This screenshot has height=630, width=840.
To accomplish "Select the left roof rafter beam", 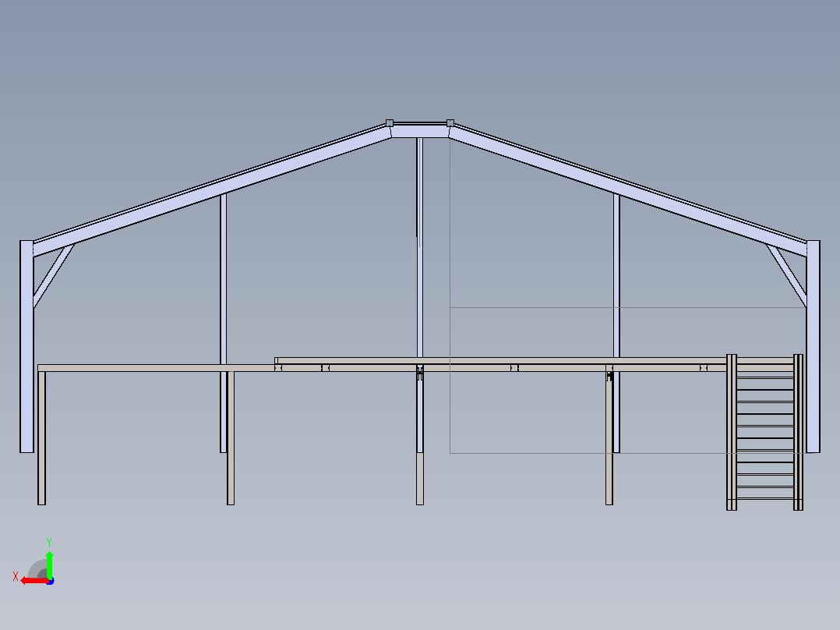I will pyautogui.click(x=212, y=190).
